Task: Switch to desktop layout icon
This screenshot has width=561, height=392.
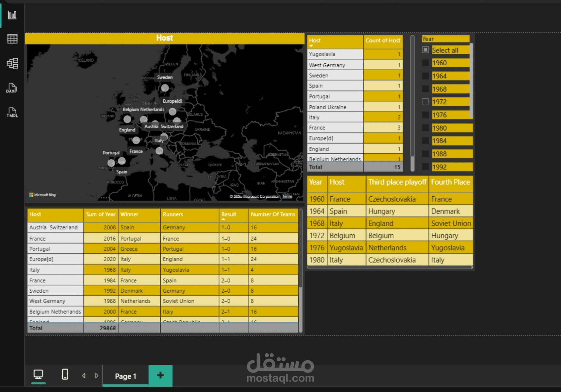Action: coord(38,375)
